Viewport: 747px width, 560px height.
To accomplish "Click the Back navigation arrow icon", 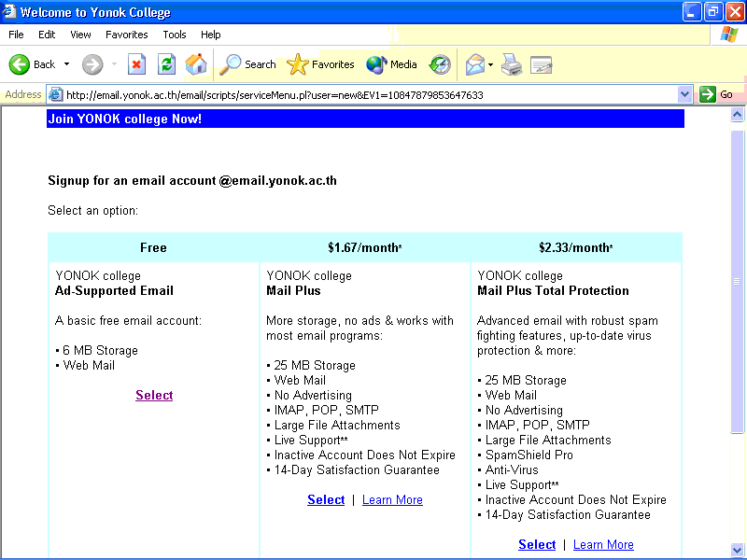I will [21, 64].
